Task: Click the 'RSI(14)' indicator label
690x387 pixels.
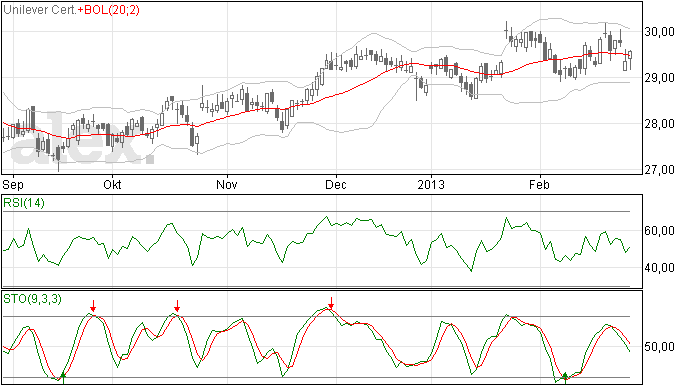Action: (x=24, y=203)
